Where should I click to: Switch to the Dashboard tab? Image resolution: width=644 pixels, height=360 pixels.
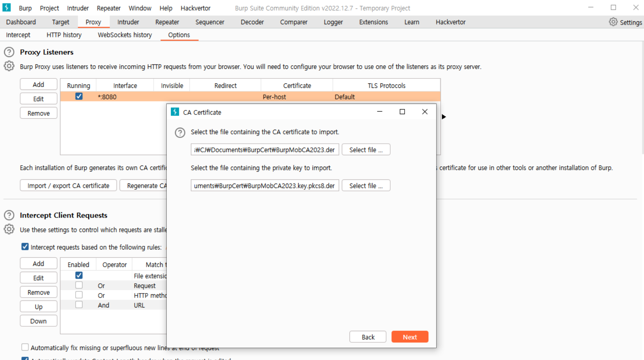tap(21, 22)
